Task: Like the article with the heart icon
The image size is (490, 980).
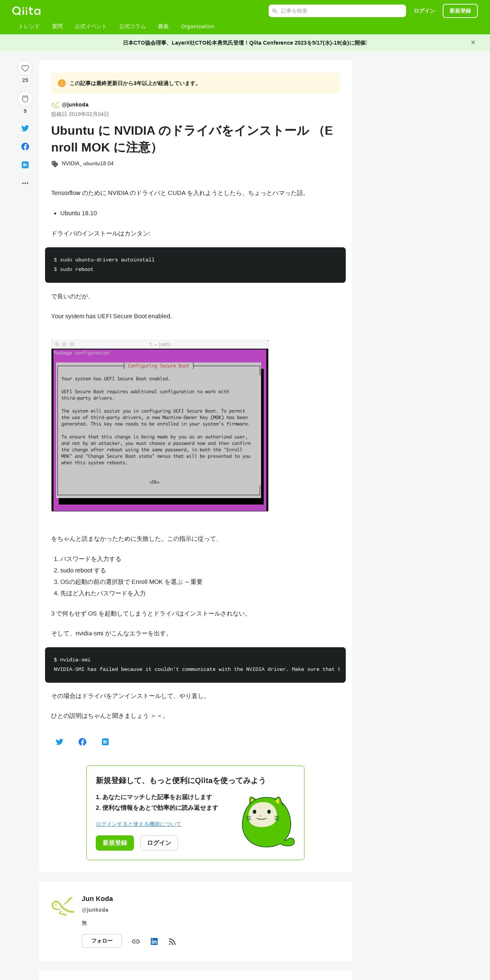Action: tap(25, 68)
